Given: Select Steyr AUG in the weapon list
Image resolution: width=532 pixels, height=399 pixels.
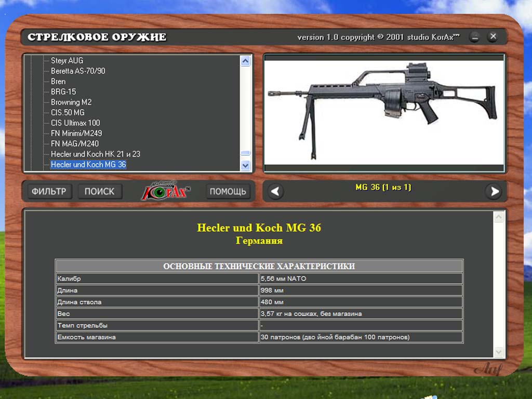Looking at the screenshot, I should tap(67, 61).
